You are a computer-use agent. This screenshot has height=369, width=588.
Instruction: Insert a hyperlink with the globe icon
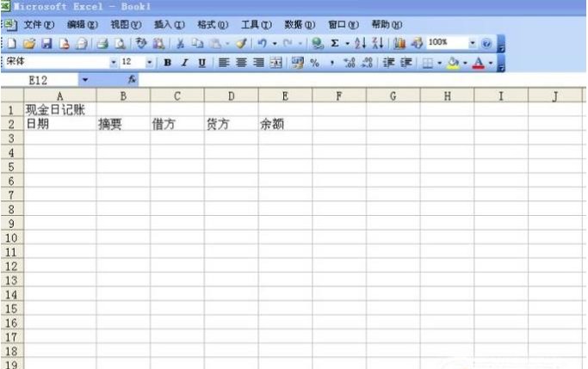click(318, 44)
